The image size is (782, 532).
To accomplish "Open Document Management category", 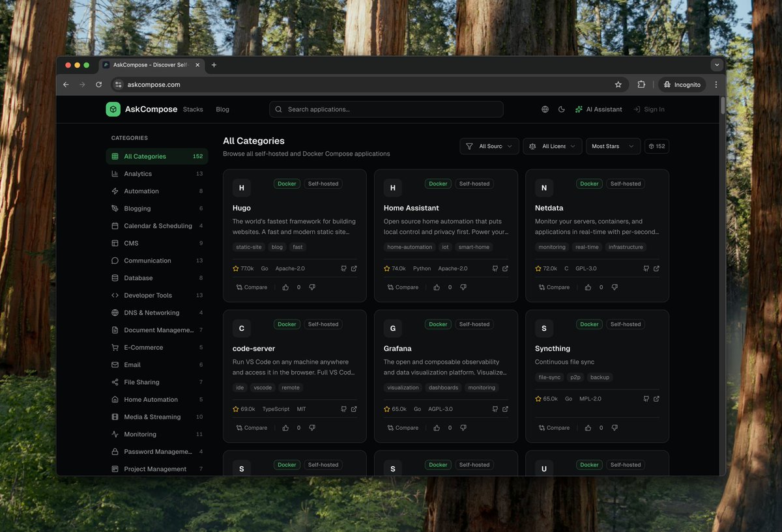I will coord(157,330).
